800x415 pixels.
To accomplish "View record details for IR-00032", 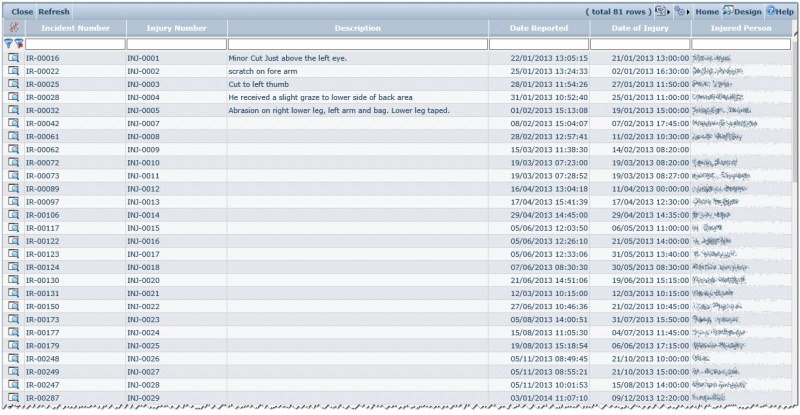I will (x=13, y=110).
